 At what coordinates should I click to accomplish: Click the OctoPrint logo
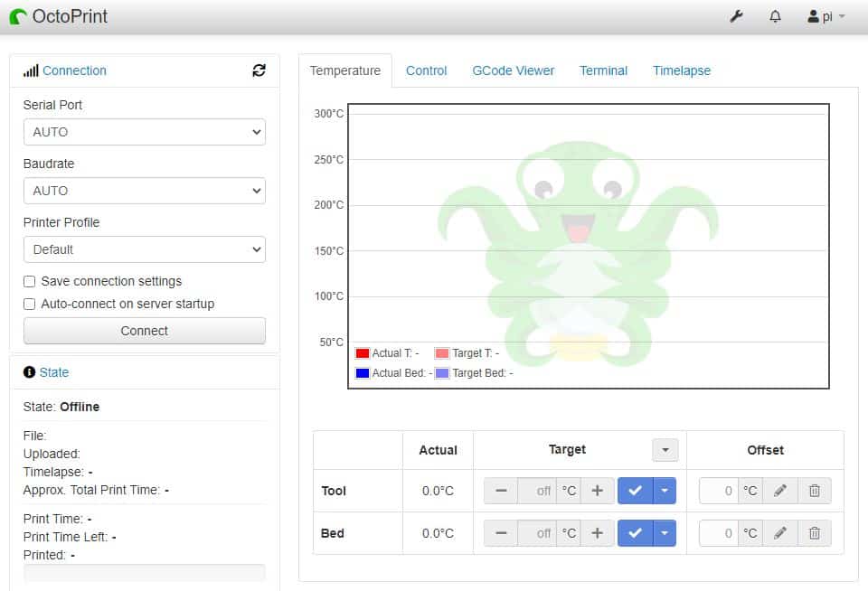point(59,16)
